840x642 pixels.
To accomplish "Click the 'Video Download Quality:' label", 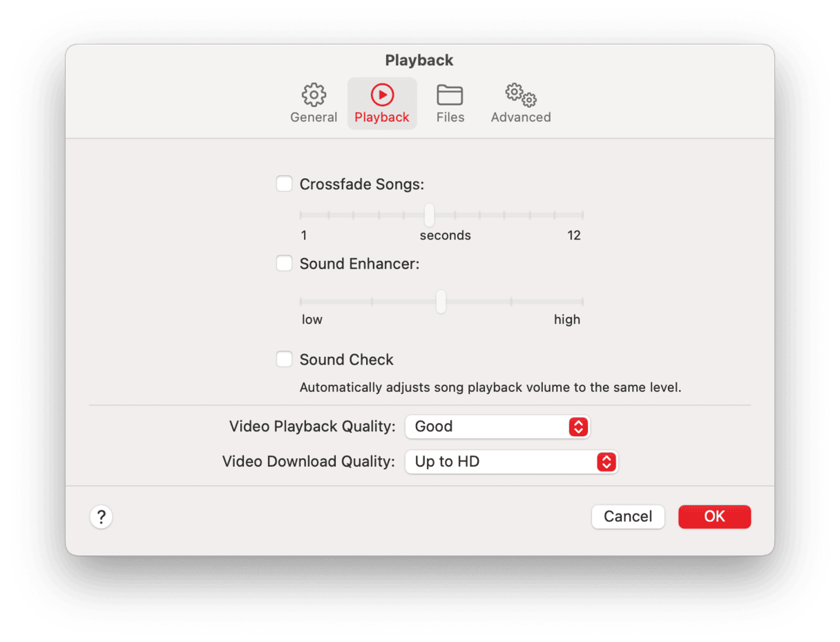I will click(309, 462).
